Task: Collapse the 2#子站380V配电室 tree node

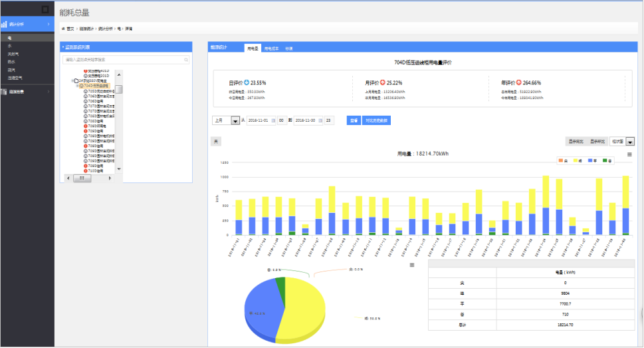Action: 72,81
